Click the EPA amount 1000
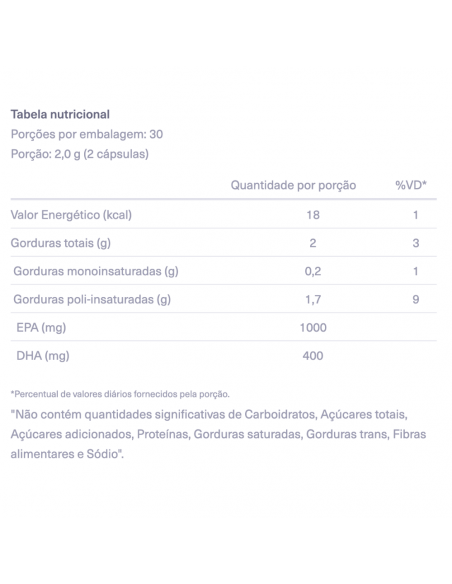452x584 pixels. (x=313, y=328)
